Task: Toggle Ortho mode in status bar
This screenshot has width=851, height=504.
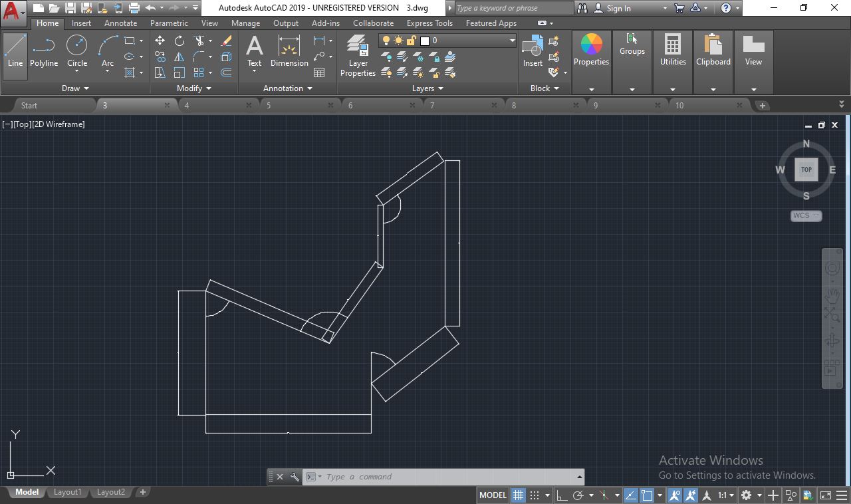Action: [x=560, y=495]
